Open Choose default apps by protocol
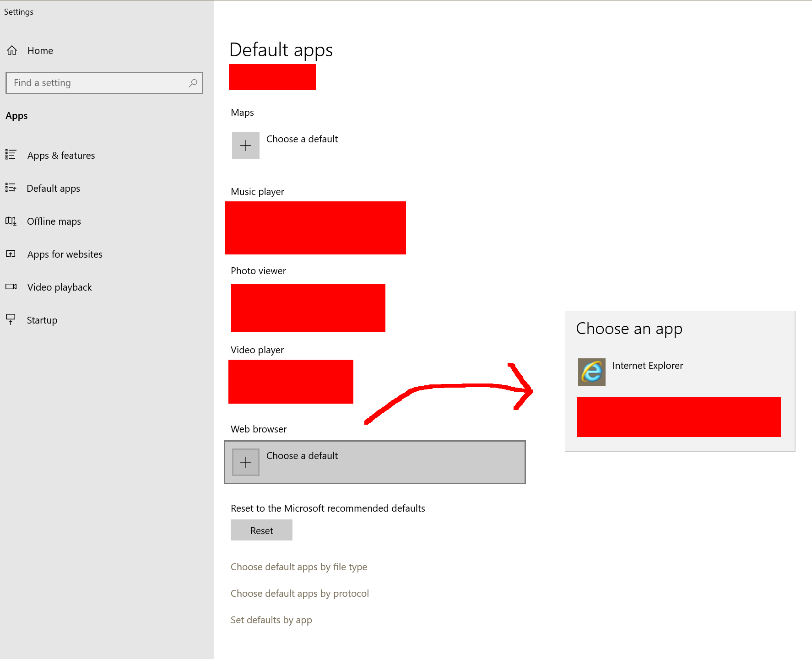Screen dimensions: 812x659 (300, 593)
